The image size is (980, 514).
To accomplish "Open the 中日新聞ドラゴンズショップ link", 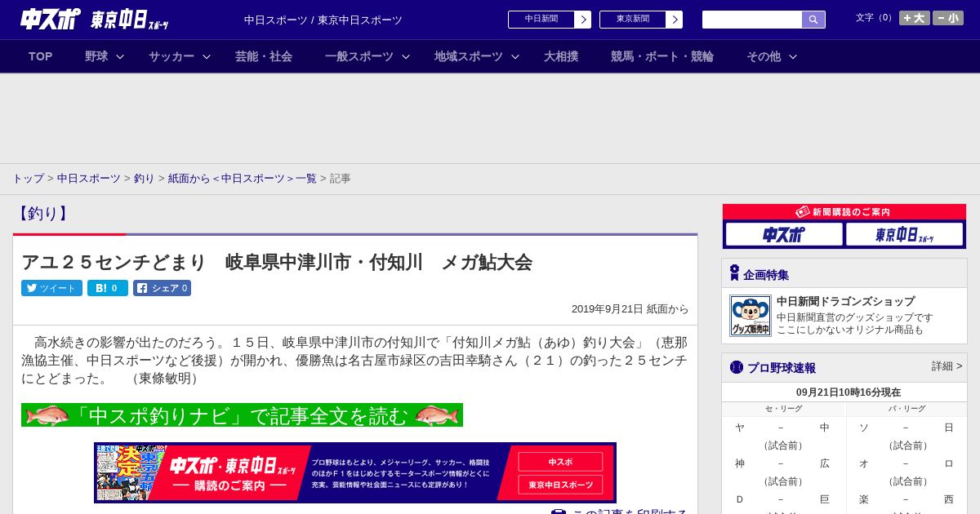I will point(845,301).
